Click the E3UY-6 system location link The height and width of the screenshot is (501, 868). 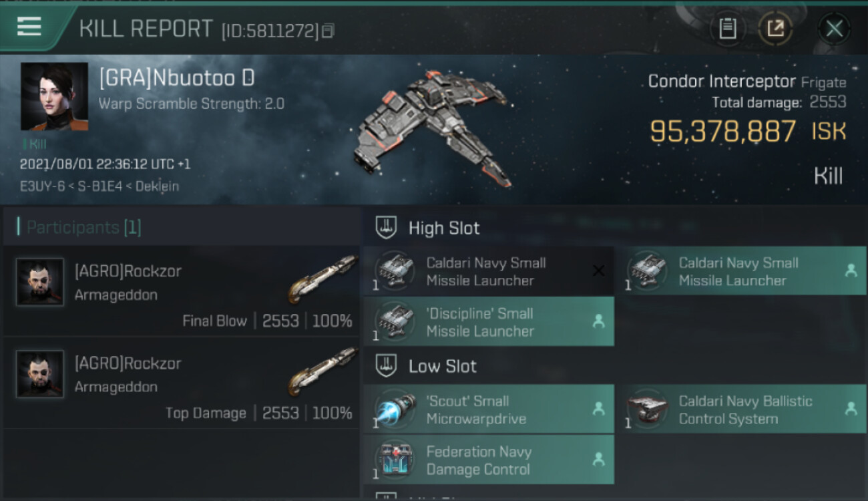(41, 186)
